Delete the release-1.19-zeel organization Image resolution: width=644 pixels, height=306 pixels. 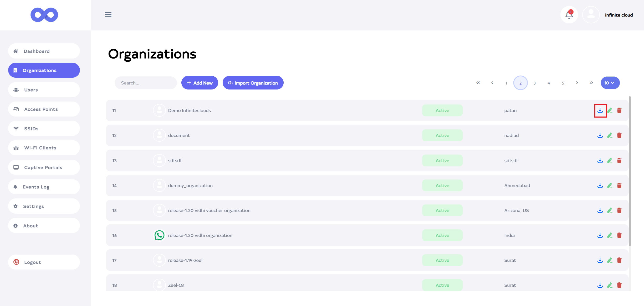click(x=619, y=260)
